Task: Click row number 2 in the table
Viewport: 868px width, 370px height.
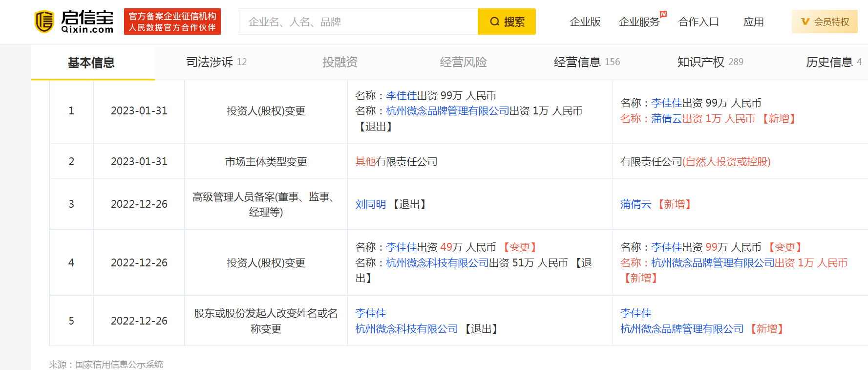Action: 71,162
